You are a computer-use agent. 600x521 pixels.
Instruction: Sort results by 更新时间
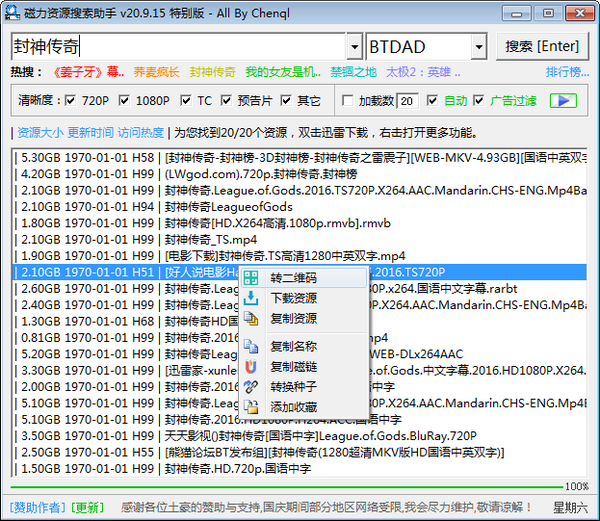click(x=91, y=132)
